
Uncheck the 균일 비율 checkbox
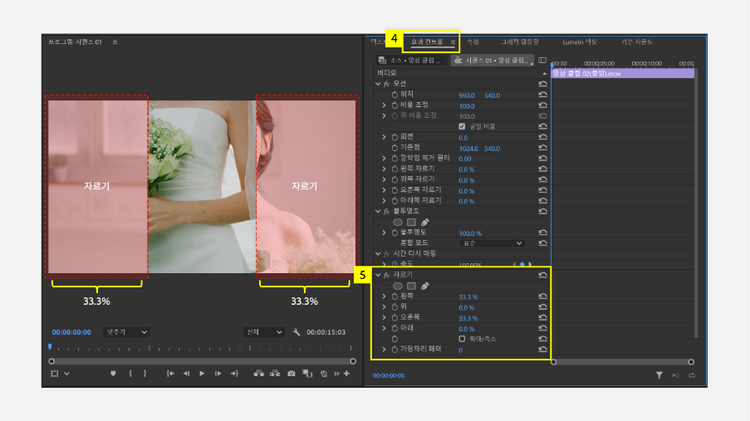462,126
